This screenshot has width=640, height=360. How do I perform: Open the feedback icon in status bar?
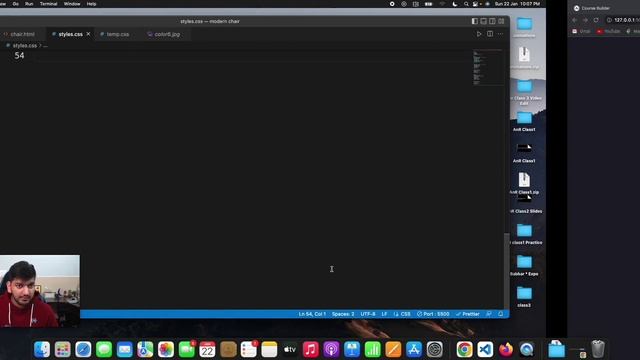click(x=489, y=314)
